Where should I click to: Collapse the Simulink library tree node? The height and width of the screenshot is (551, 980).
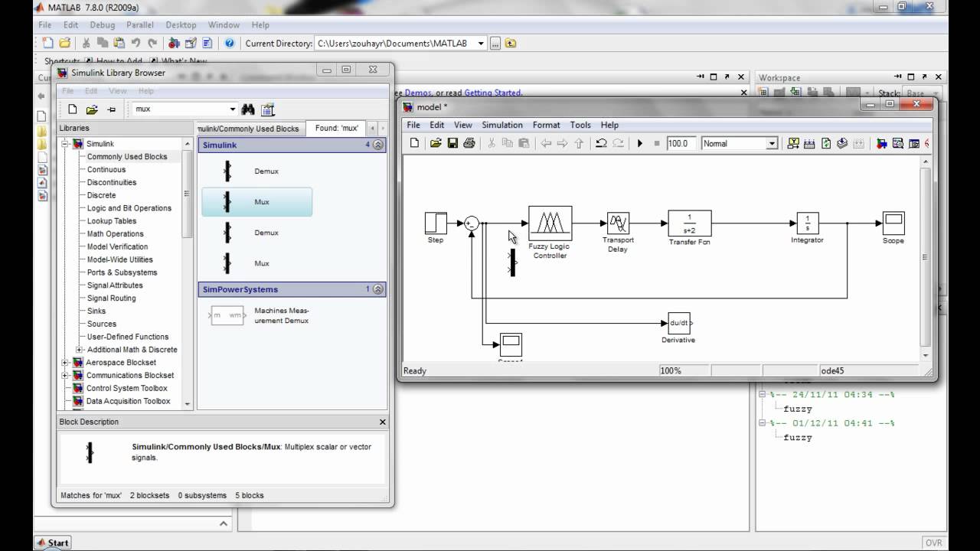[65, 144]
